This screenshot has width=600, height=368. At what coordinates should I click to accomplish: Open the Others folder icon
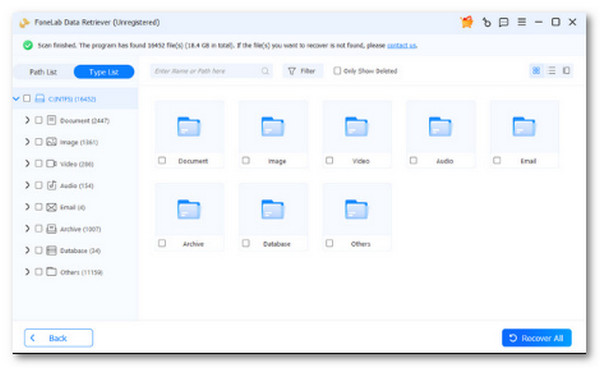click(356, 209)
